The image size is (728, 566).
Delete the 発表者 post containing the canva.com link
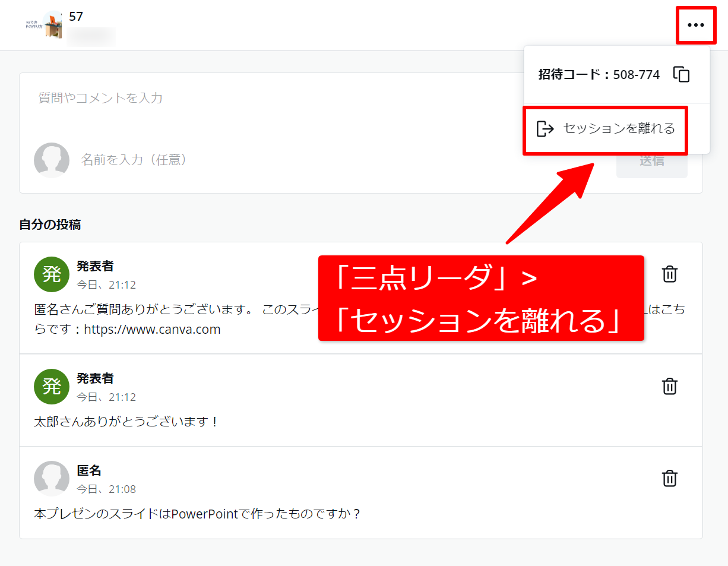pos(670,274)
